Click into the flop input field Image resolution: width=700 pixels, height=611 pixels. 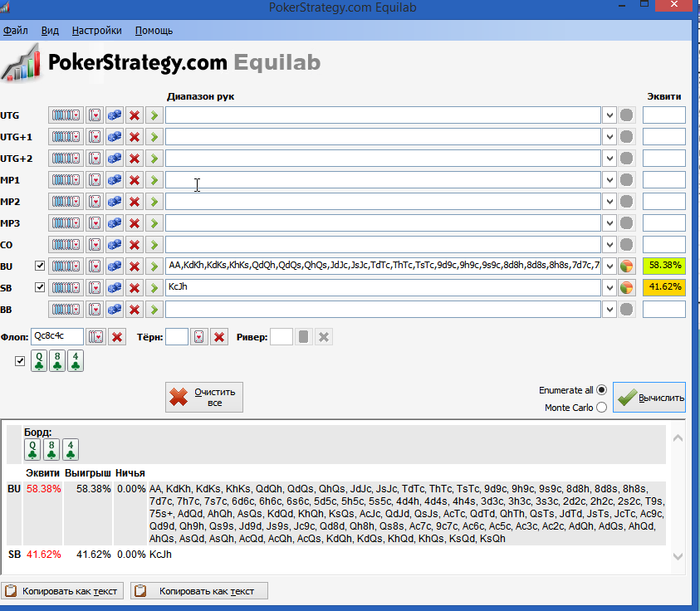click(x=57, y=336)
